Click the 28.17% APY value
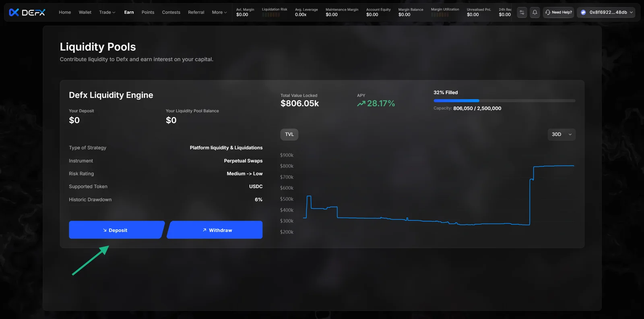644x319 pixels. point(381,104)
